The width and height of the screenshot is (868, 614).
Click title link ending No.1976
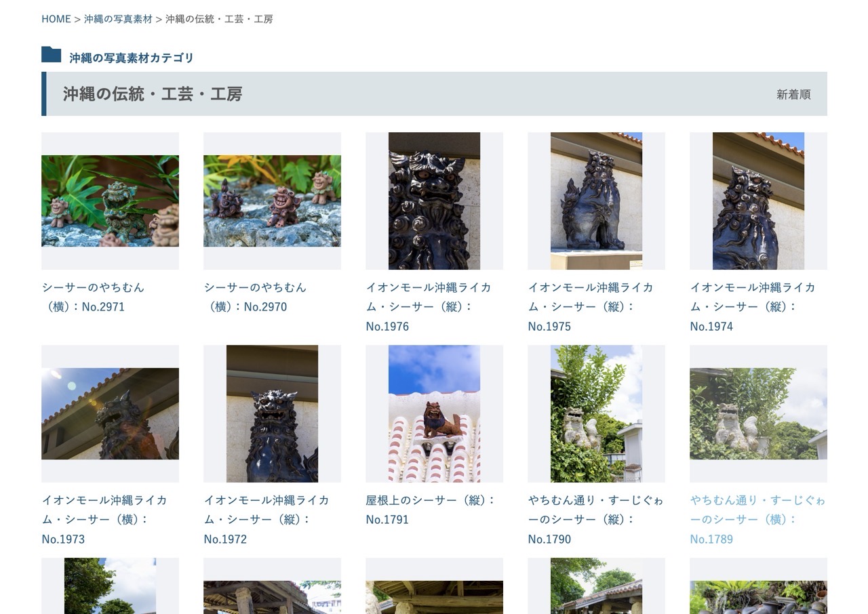(429, 306)
